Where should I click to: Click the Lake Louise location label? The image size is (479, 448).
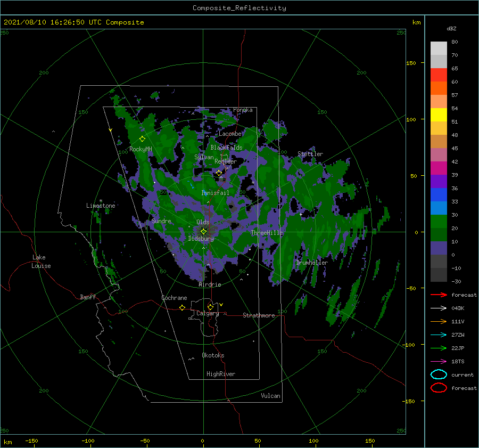41,262
